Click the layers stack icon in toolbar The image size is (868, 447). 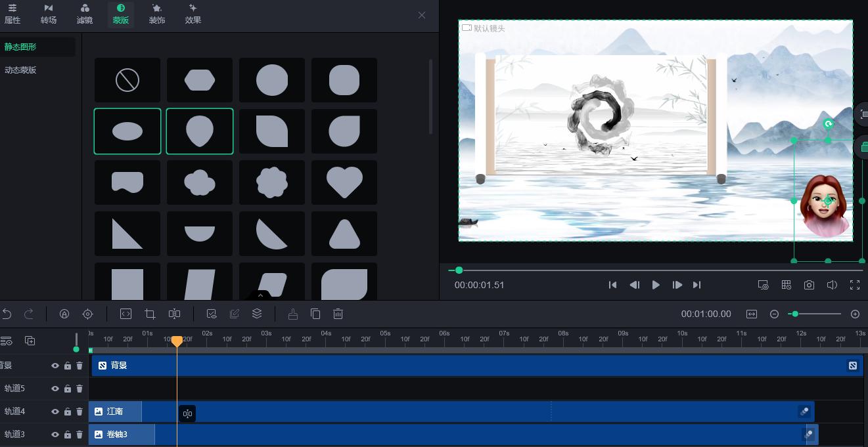click(x=257, y=314)
